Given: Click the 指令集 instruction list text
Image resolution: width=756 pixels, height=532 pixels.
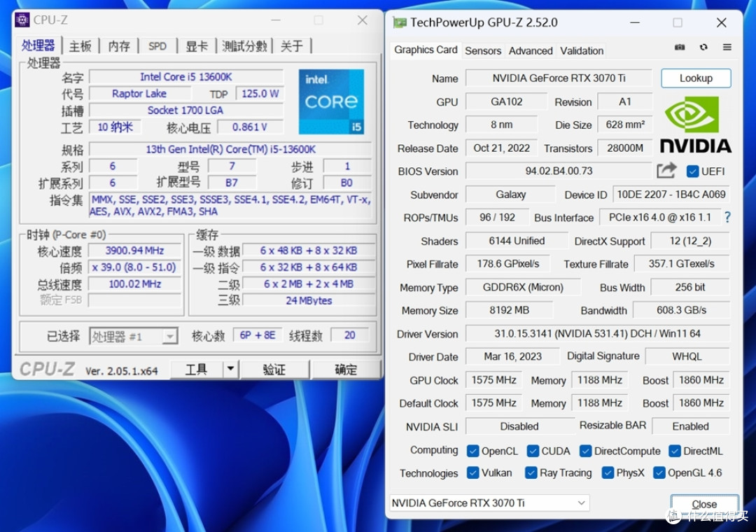Looking at the screenshot, I should (x=230, y=206).
